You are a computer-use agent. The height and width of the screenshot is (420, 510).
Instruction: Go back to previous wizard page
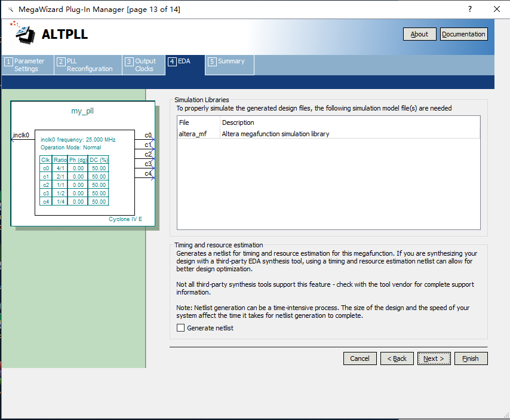396,358
